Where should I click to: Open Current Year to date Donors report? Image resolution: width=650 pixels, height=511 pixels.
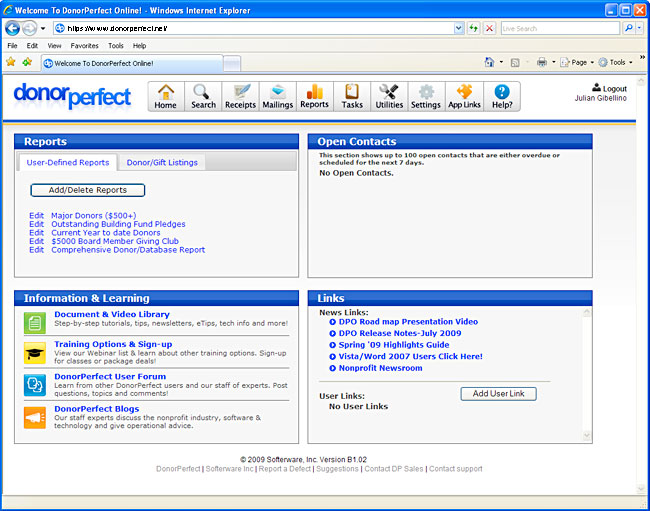(106, 233)
